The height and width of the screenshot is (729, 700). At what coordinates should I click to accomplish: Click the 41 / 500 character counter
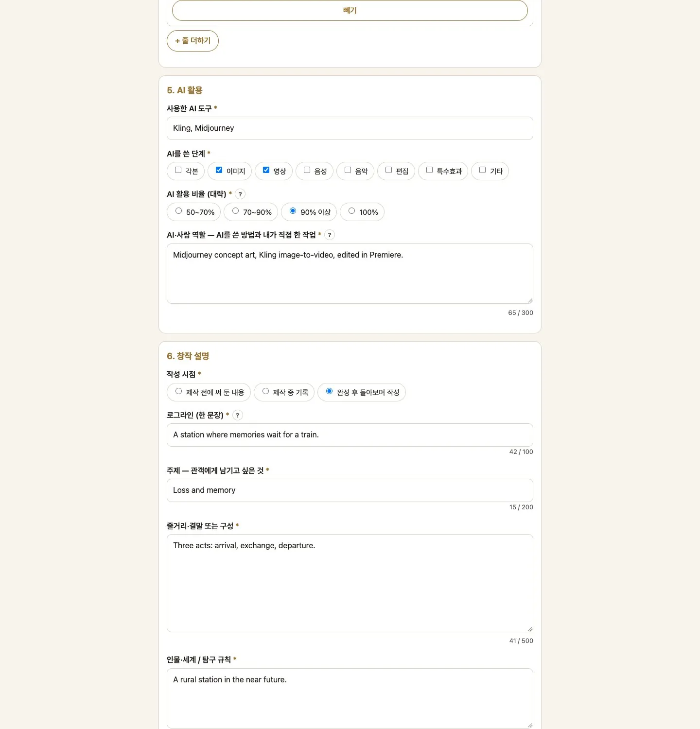521,641
